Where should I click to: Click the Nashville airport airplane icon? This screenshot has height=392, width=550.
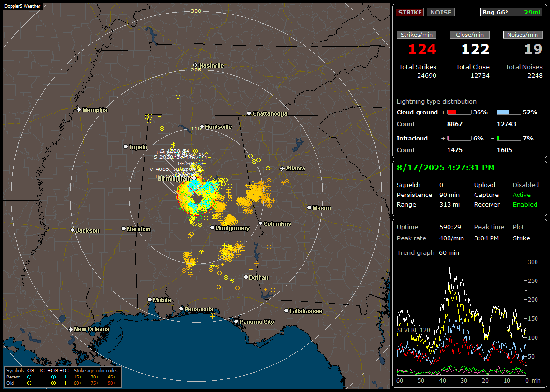(x=196, y=65)
